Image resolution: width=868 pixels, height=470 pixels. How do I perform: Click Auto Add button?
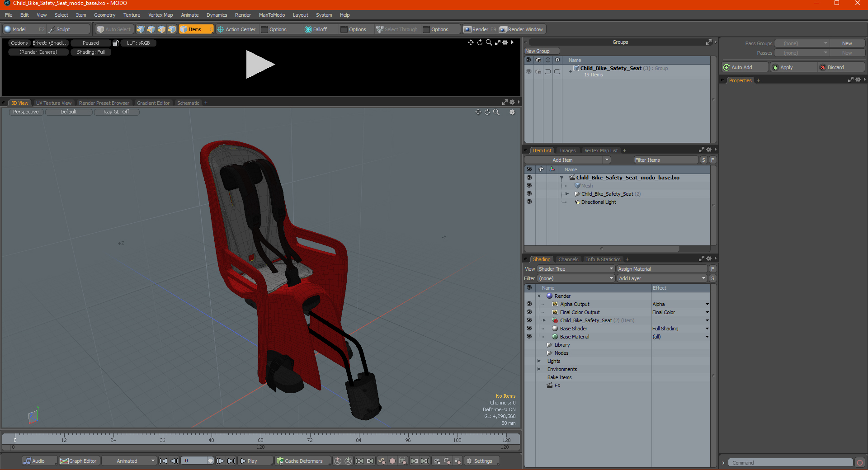745,67
